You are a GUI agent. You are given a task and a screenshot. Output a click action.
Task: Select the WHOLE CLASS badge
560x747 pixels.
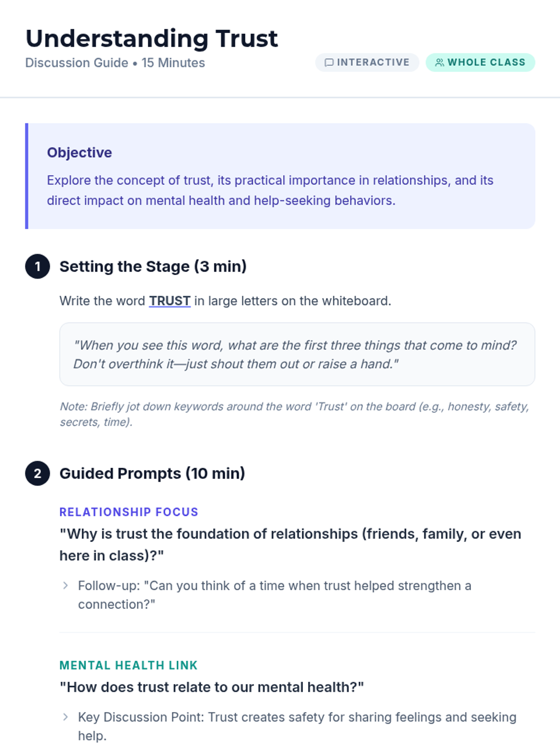tap(480, 63)
